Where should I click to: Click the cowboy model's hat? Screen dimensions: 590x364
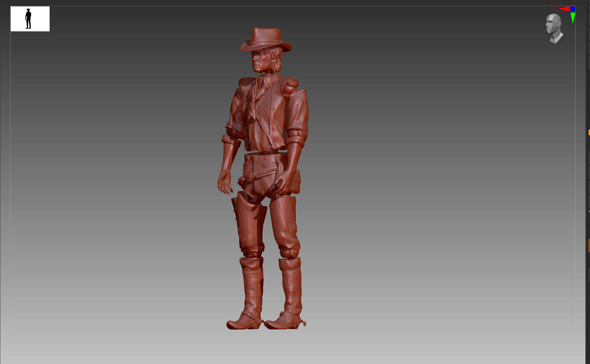pos(266,40)
